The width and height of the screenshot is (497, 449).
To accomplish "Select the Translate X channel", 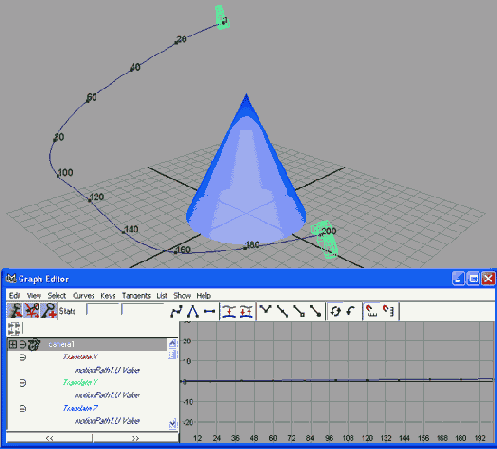I will (x=80, y=357).
